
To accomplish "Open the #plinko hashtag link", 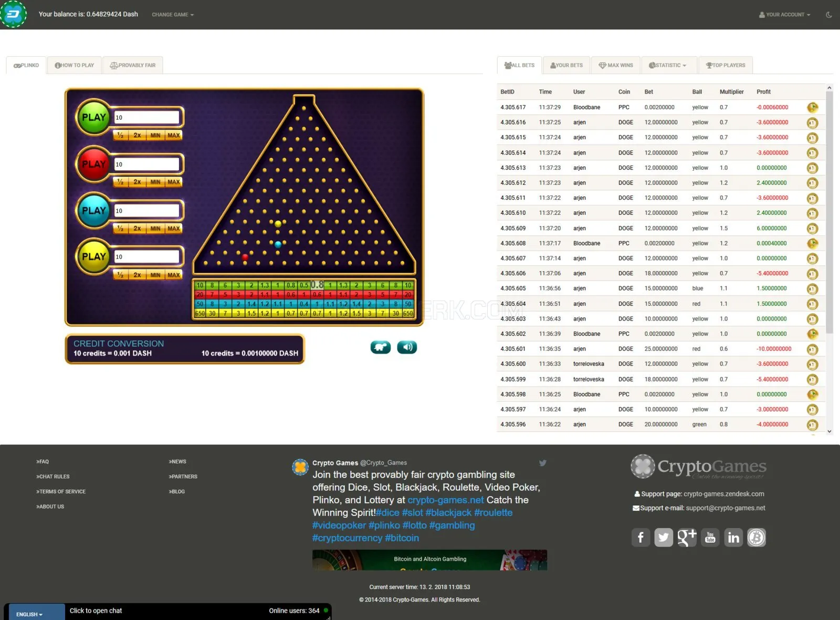I will coord(384,525).
